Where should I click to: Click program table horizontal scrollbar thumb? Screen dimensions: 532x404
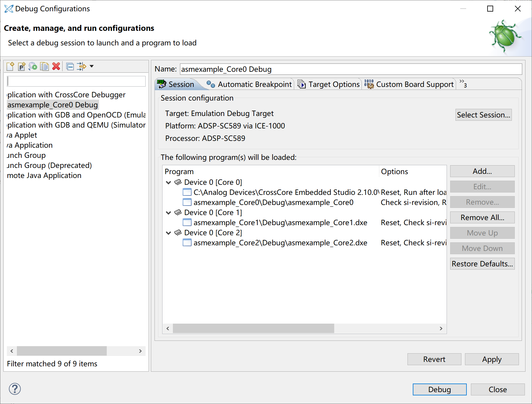pyautogui.click(x=254, y=328)
